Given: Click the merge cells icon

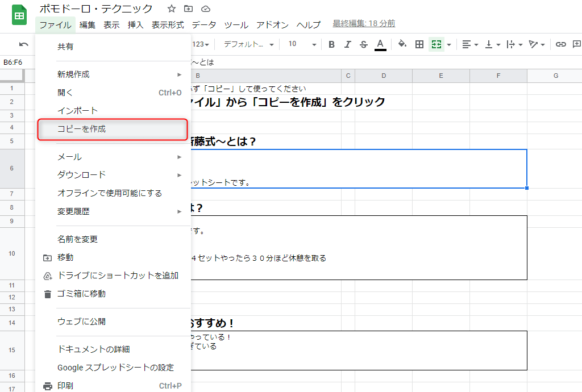Looking at the screenshot, I should [x=436, y=44].
